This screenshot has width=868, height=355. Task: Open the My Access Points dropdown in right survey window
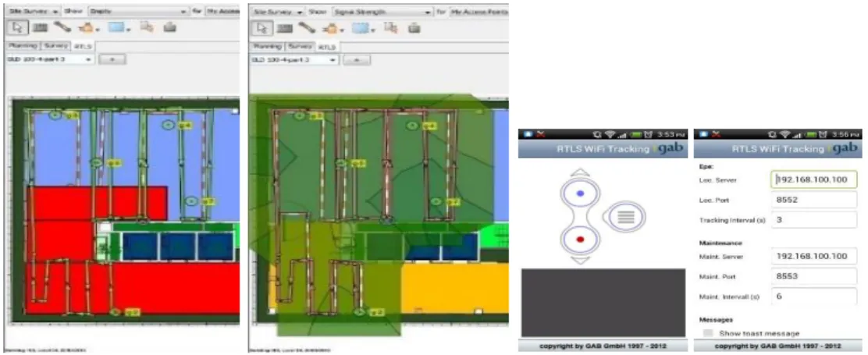point(478,11)
